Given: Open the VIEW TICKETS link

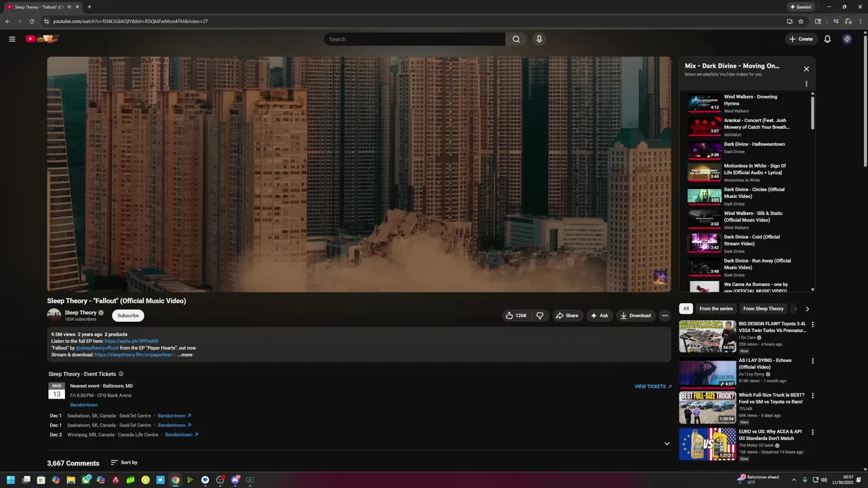Looking at the screenshot, I should tap(653, 386).
